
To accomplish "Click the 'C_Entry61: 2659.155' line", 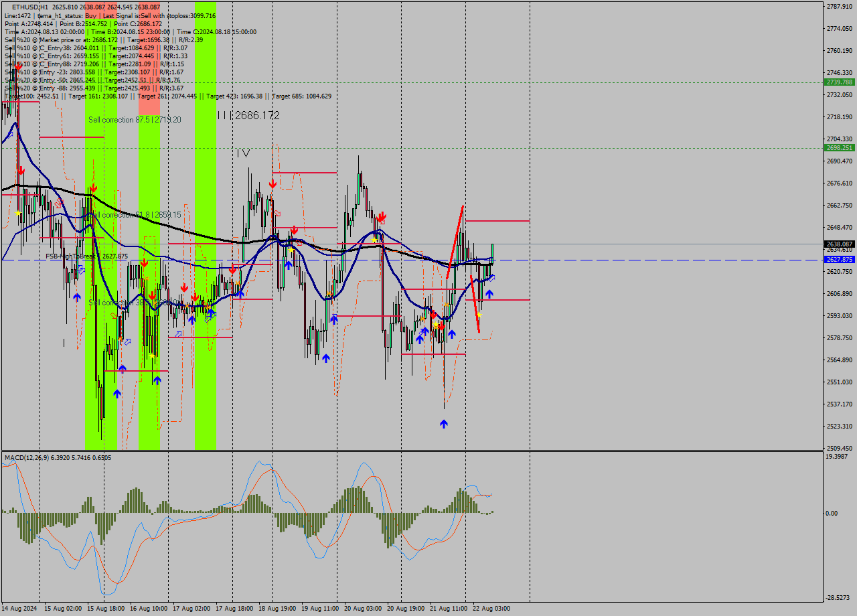I will tap(95, 56).
